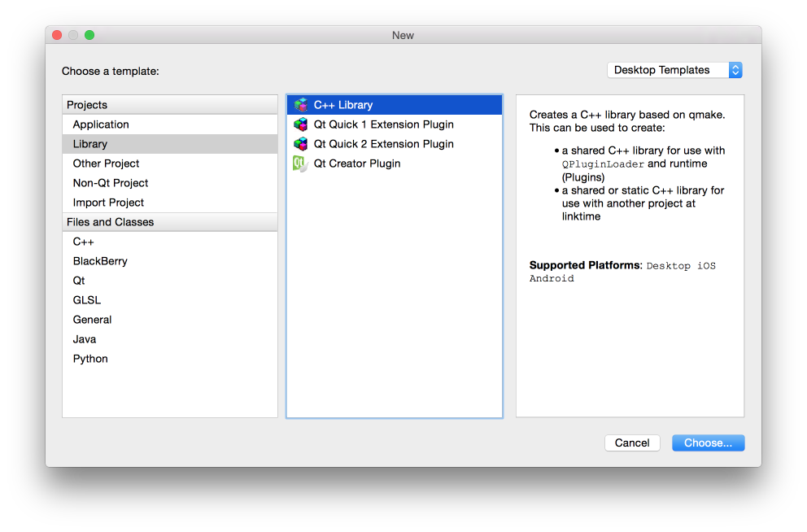Pick the Qt Creator Plugin label
This screenshot has height=532, width=807.
point(357,164)
